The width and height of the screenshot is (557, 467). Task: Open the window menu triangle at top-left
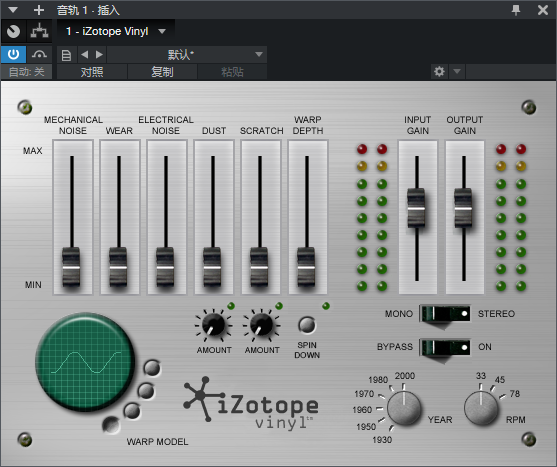(x=13, y=10)
